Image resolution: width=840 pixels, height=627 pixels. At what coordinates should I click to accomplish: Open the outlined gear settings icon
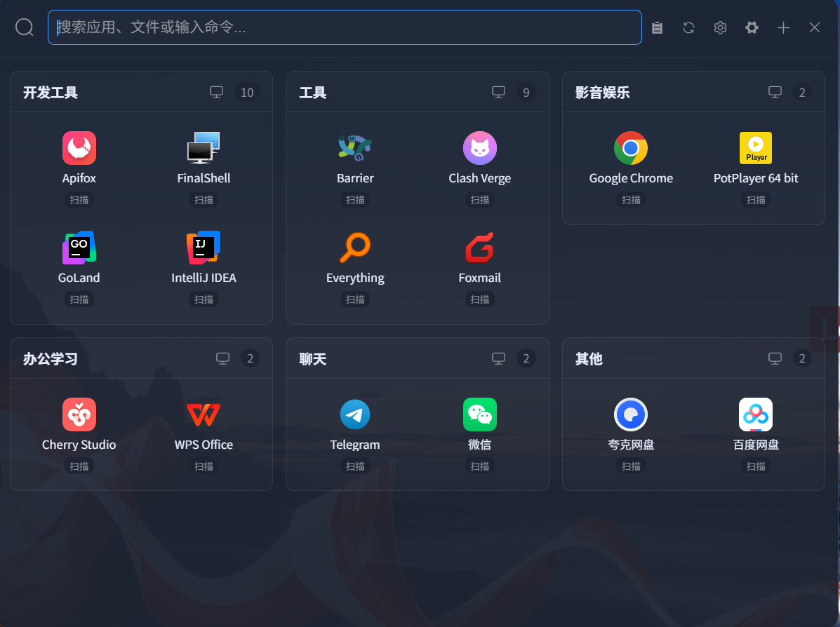(721, 28)
